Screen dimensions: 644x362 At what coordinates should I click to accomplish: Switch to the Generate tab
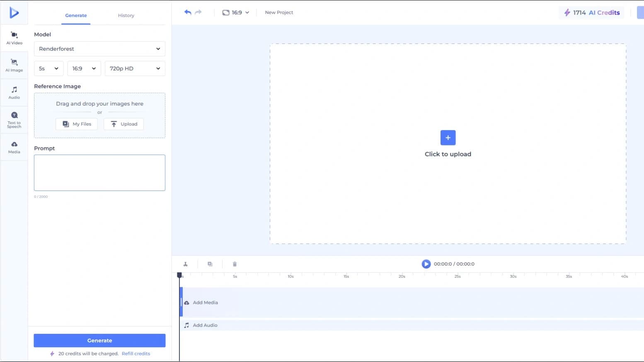coord(76,15)
